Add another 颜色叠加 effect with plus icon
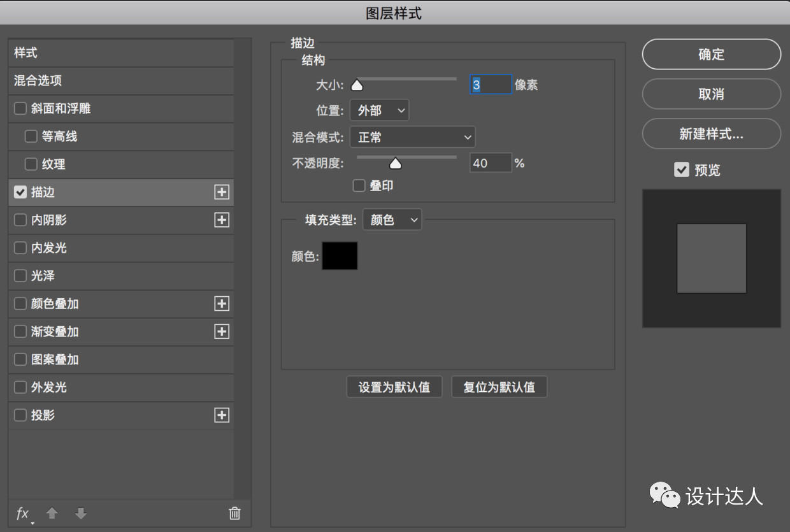 (x=222, y=304)
